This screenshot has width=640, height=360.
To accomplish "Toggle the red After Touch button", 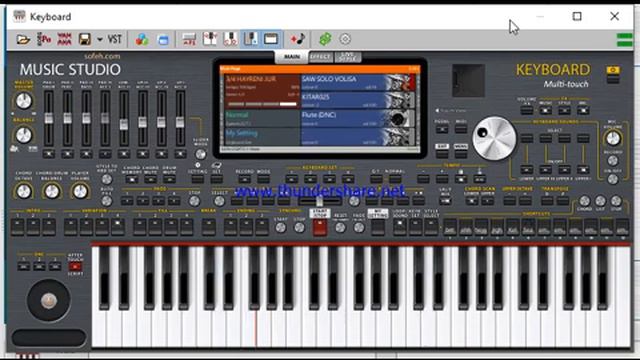I will (x=75, y=267).
